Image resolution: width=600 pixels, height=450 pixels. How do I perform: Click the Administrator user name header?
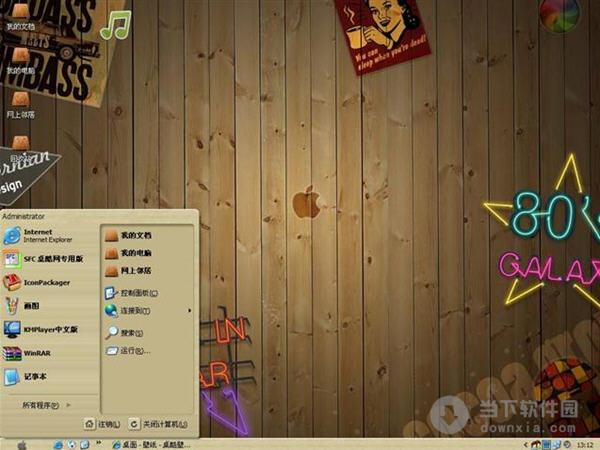(23, 216)
